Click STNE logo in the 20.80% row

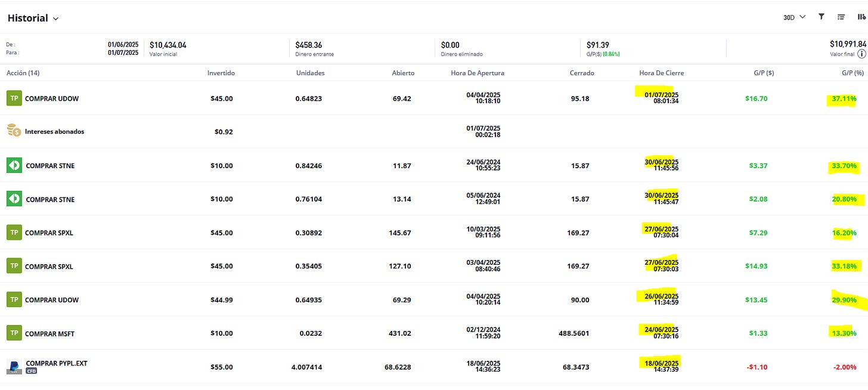(14, 199)
